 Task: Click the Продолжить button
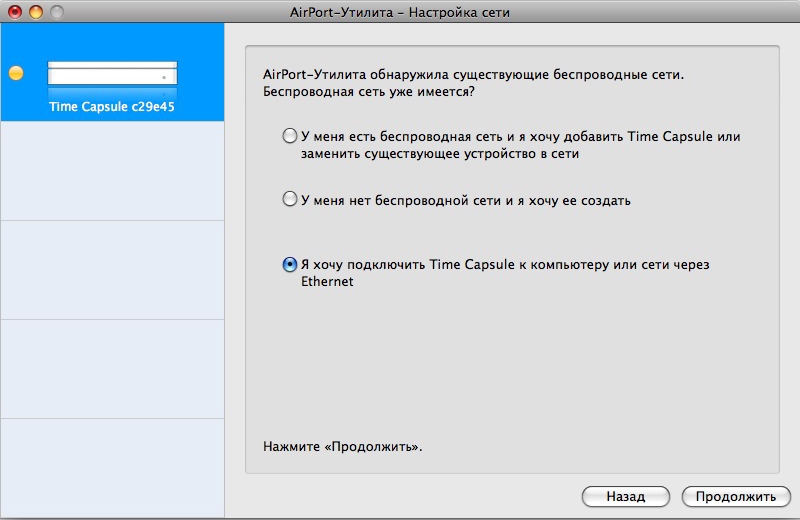point(736,496)
